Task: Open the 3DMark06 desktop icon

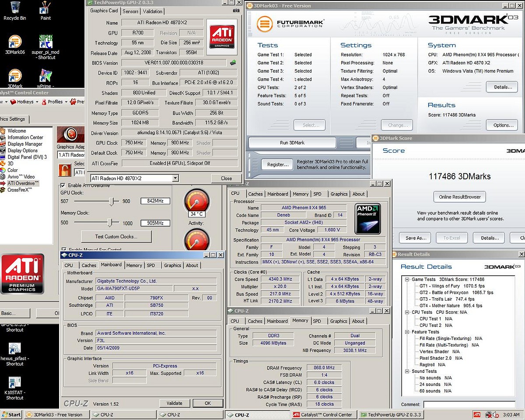Action: tap(14, 45)
